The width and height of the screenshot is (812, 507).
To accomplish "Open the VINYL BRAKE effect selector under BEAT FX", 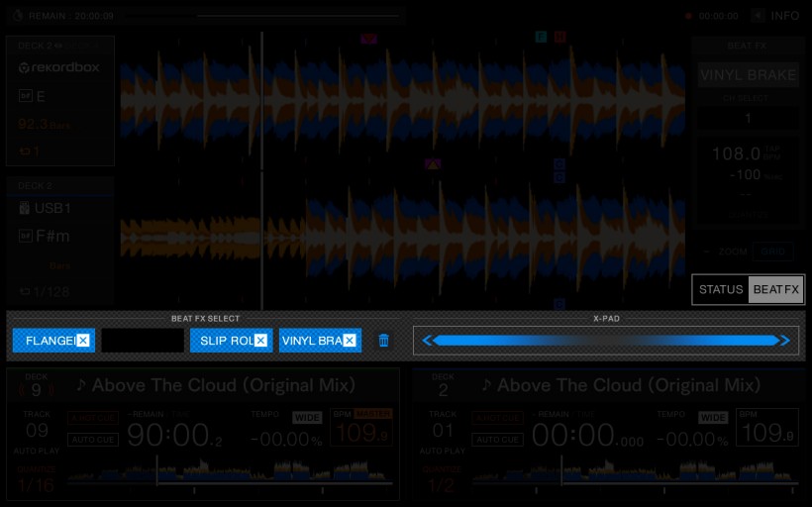I will point(748,75).
